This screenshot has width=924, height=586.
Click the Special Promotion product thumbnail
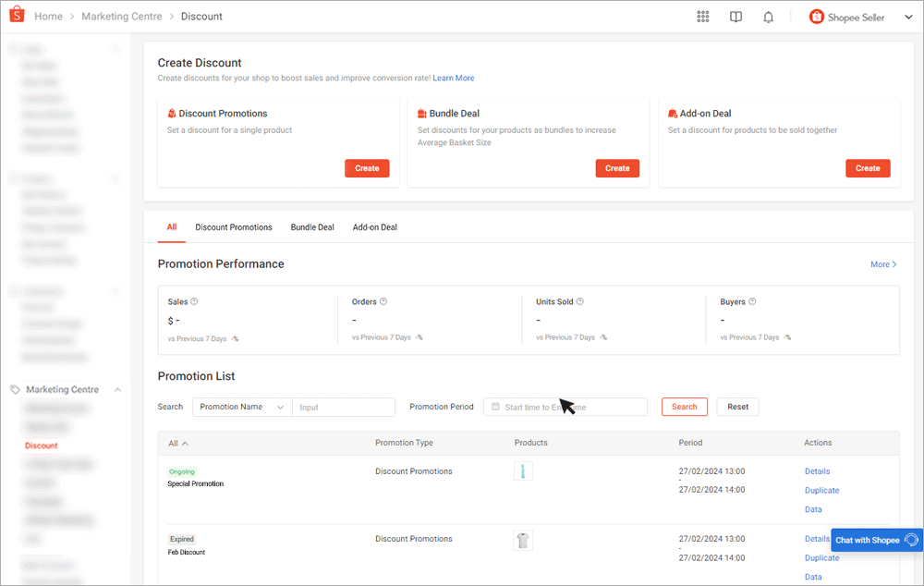[523, 471]
